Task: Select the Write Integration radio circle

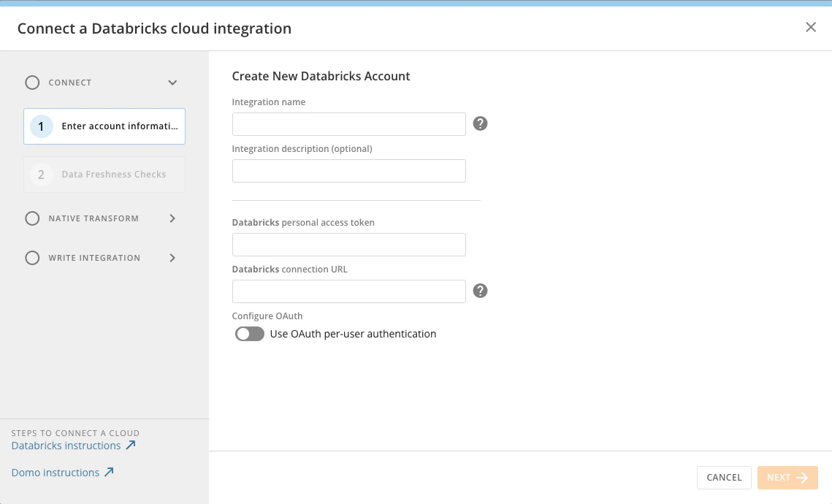Action: click(x=32, y=258)
